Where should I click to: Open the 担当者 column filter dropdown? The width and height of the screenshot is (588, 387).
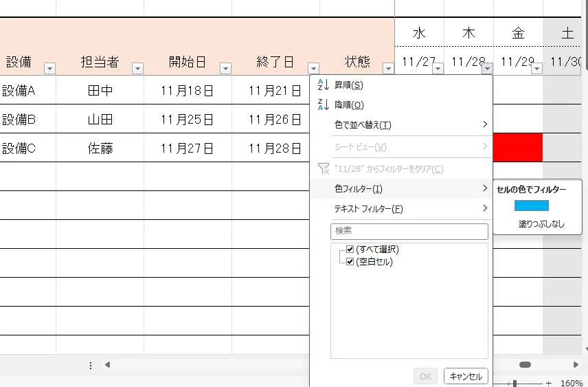point(137,68)
